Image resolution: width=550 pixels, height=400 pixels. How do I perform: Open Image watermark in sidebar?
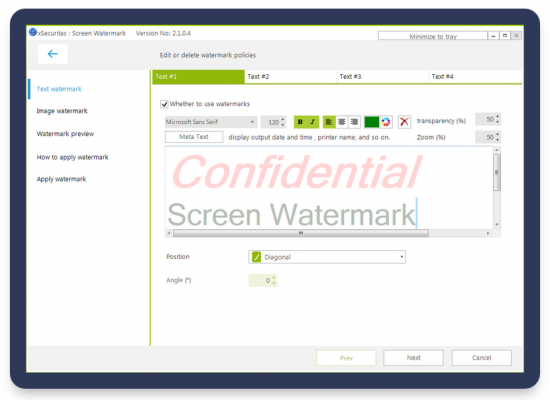(x=62, y=111)
